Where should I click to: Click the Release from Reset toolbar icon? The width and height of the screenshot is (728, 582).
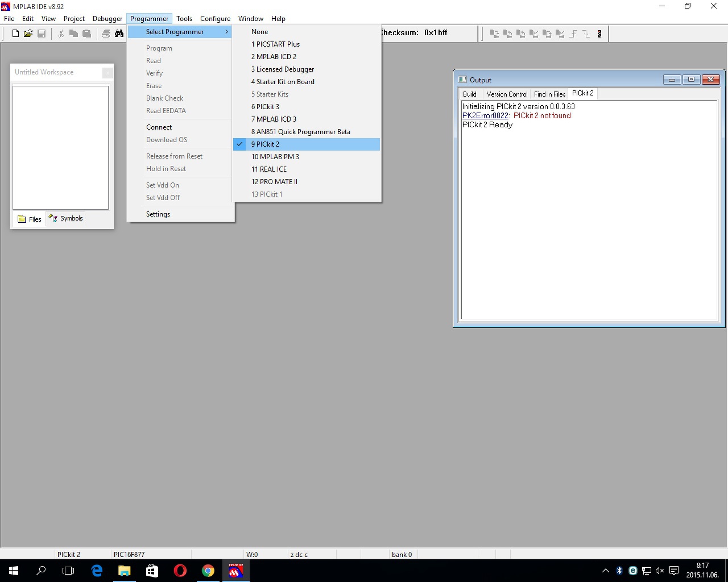pos(573,34)
